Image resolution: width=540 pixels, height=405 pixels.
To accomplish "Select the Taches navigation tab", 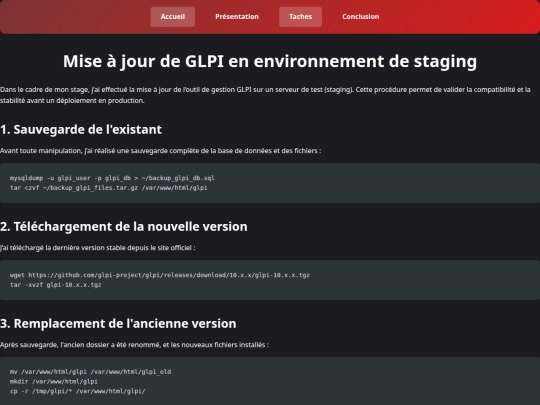I will pyautogui.click(x=300, y=17).
